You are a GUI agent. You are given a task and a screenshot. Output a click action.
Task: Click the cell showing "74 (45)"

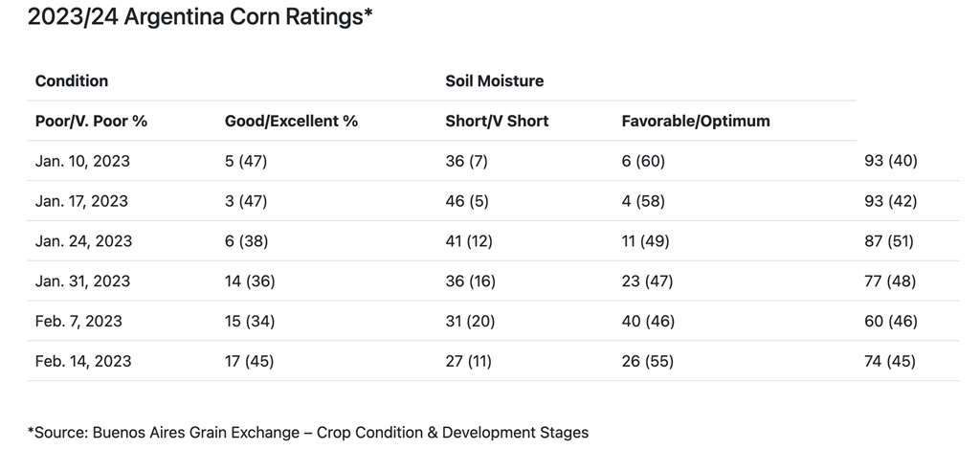point(890,362)
